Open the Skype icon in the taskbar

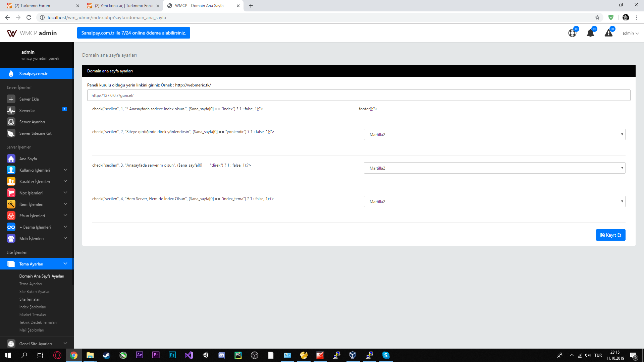coord(386,355)
